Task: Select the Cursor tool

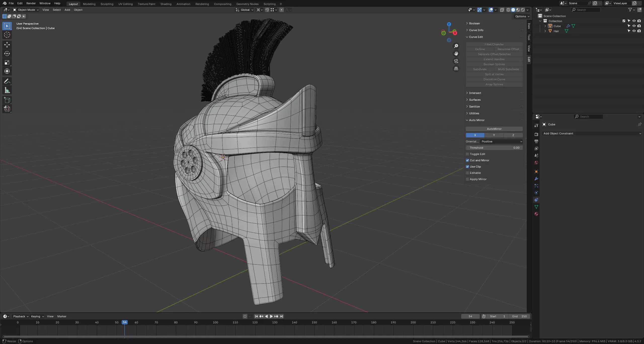Action: point(7,35)
